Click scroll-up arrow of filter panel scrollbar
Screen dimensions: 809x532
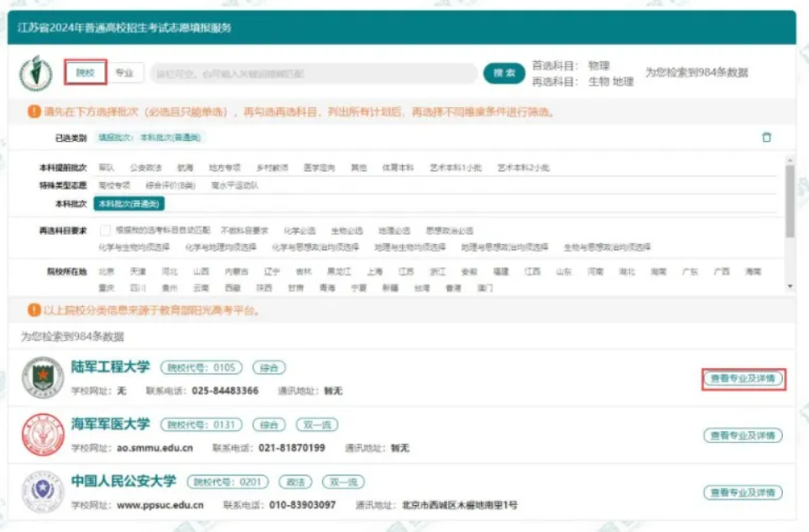pyautogui.click(x=790, y=160)
